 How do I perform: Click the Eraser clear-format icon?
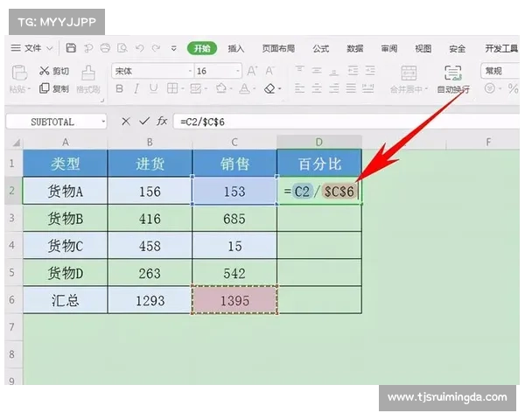(x=269, y=88)
